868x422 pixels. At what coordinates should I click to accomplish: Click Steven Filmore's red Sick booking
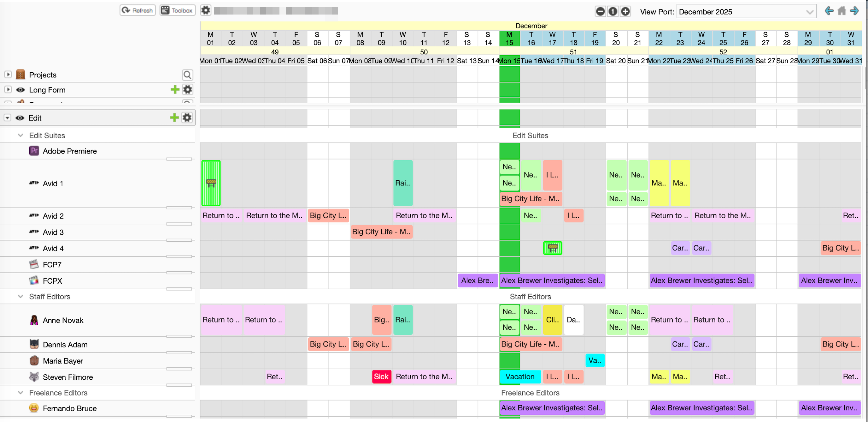(x=381, y=377)
